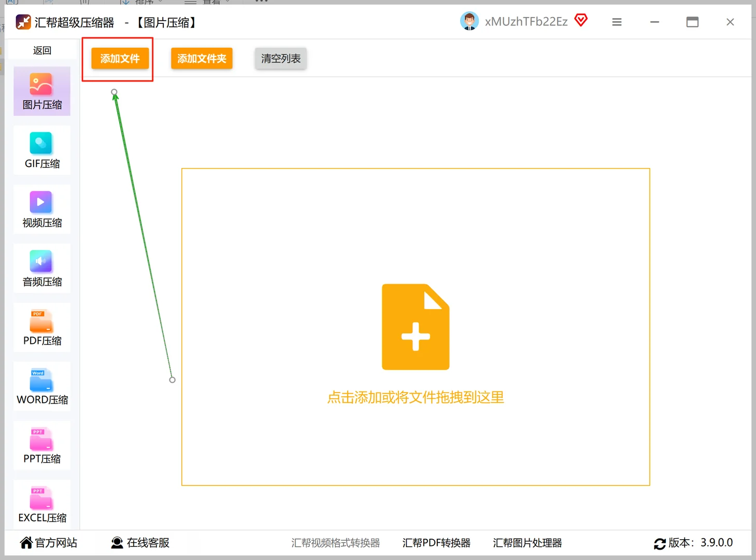Select the 图片压缩 image compression tool

tap(41, 91)
